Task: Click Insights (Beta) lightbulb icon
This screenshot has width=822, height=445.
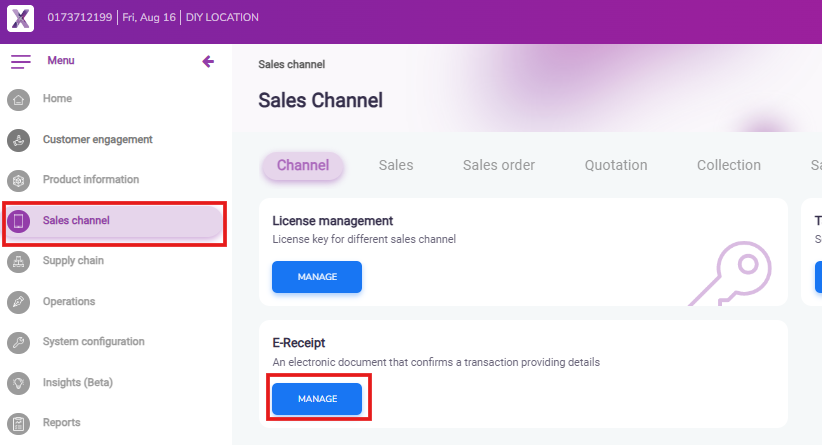Action: [18, 383]
